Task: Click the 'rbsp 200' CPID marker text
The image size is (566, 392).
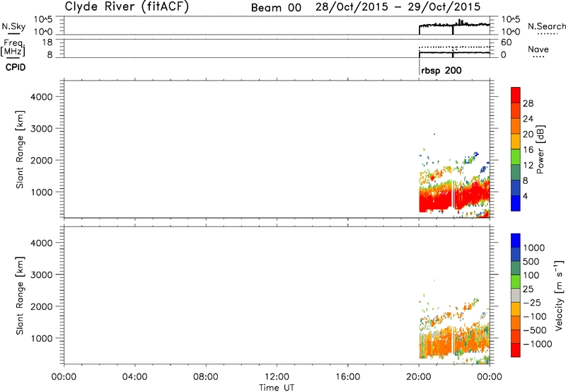Action: pyautogui.click(x=441, y=70)
